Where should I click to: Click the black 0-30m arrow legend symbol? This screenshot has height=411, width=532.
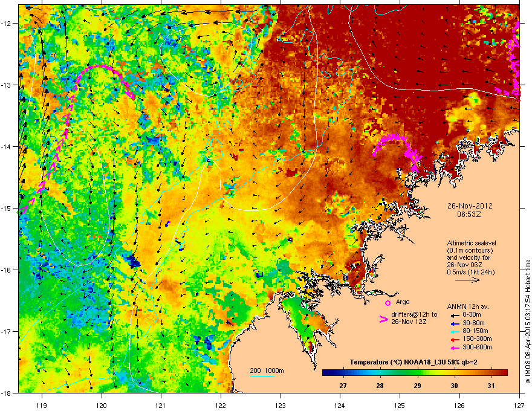455,315
